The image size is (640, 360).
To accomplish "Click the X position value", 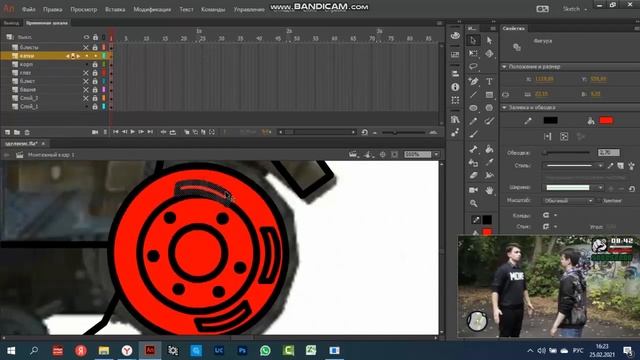I will coord(544,79).
